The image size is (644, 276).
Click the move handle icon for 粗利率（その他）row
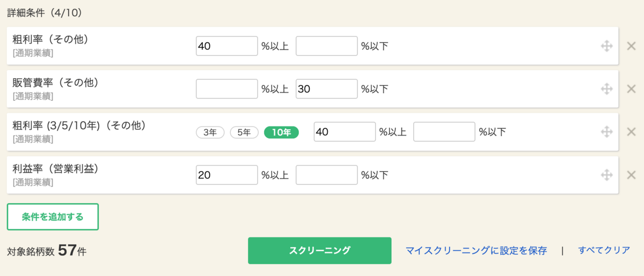tap(606, 46)
